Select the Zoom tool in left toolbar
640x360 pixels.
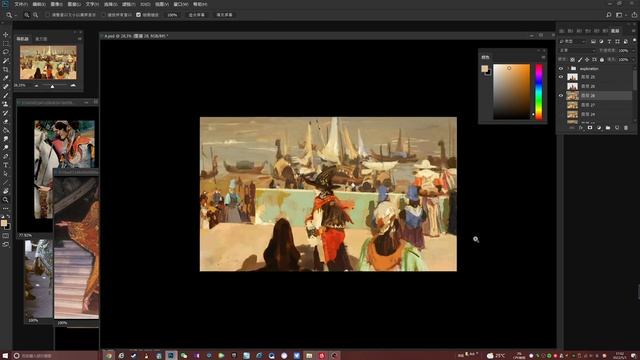tap(6, 200)
